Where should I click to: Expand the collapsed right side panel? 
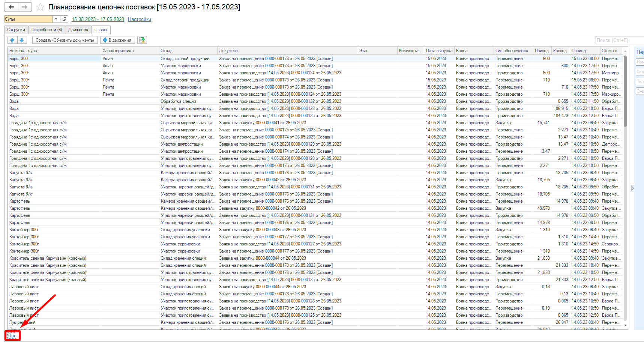click(x=633, y=188)
